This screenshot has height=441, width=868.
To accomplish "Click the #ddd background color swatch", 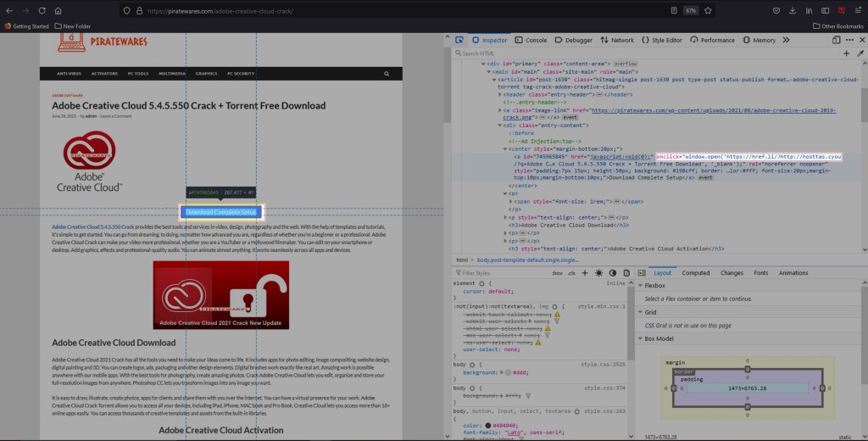I will 508,372.
